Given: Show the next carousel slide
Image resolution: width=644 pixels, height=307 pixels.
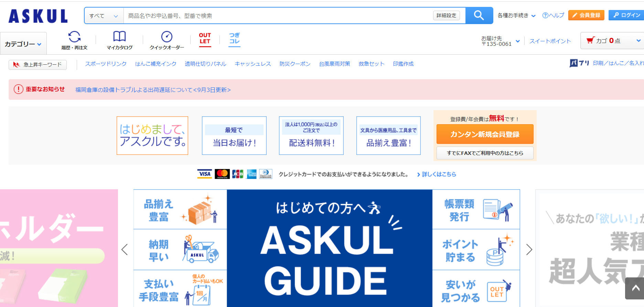Looking at the screenshot, I should coord(529,250).
